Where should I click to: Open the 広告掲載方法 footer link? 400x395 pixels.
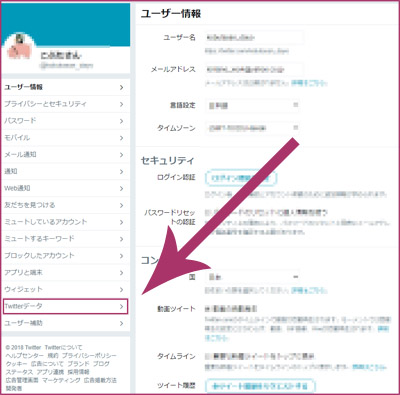[100, 380]
